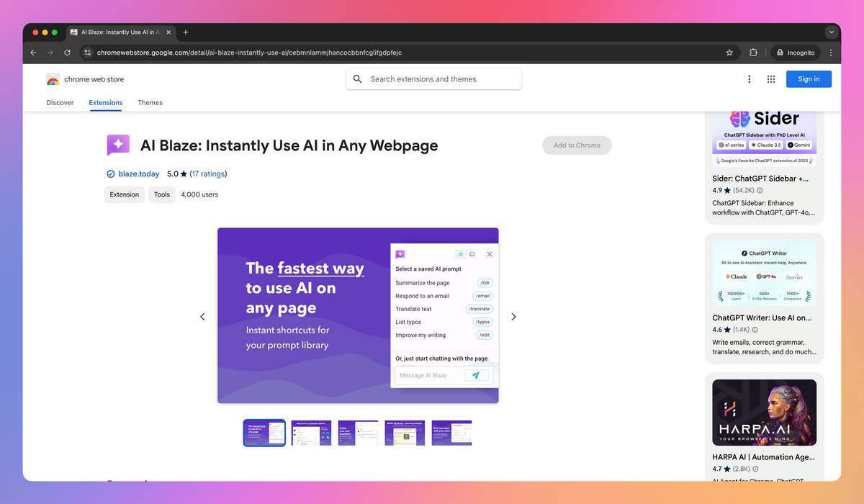Click the AI Blaze extension logo icon
The image size is (864, 504).
pyautogui.click(x=118, y=145)
